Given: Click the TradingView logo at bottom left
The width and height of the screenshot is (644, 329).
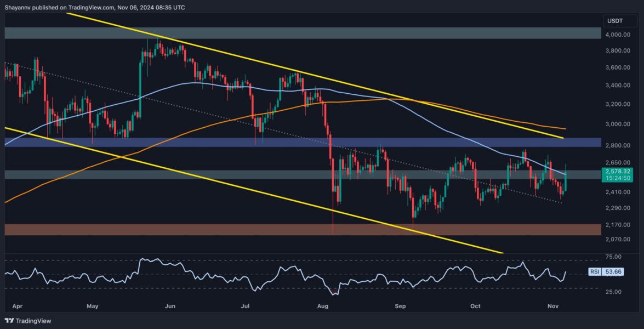Looking at the screenshot, I should tap(26, 321).
